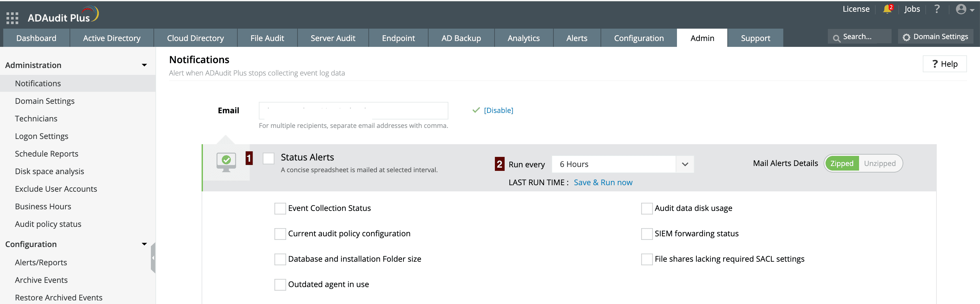This screenshot has height=304, width=980.
Task: Click the notification bell icon
Action: pyautogui.click(x=888, y=9)
